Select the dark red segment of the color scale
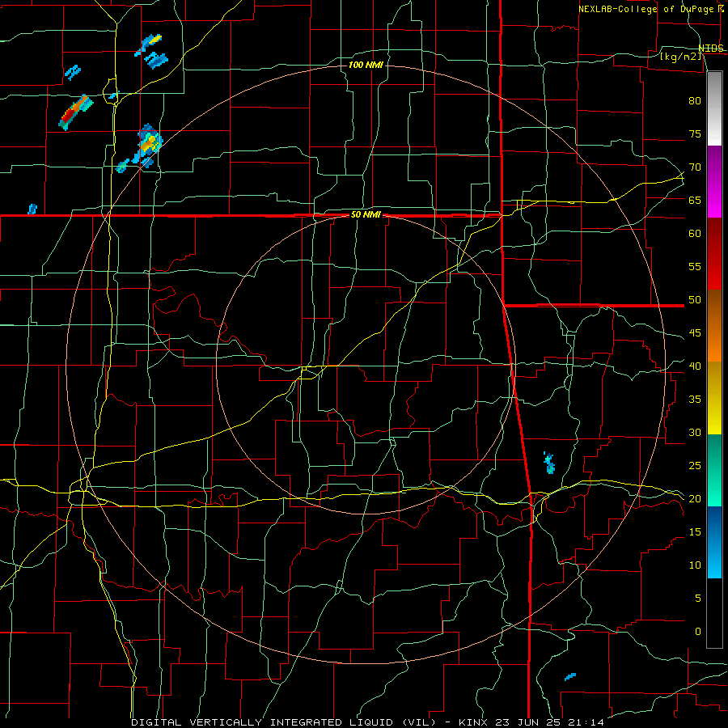 [x=714, y=253]
